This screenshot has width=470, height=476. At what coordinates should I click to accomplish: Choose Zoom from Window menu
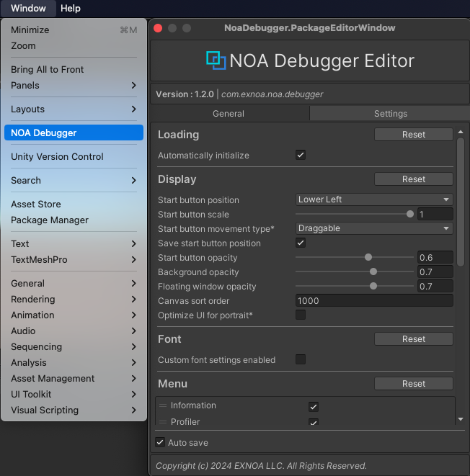[x=74, y=46]
